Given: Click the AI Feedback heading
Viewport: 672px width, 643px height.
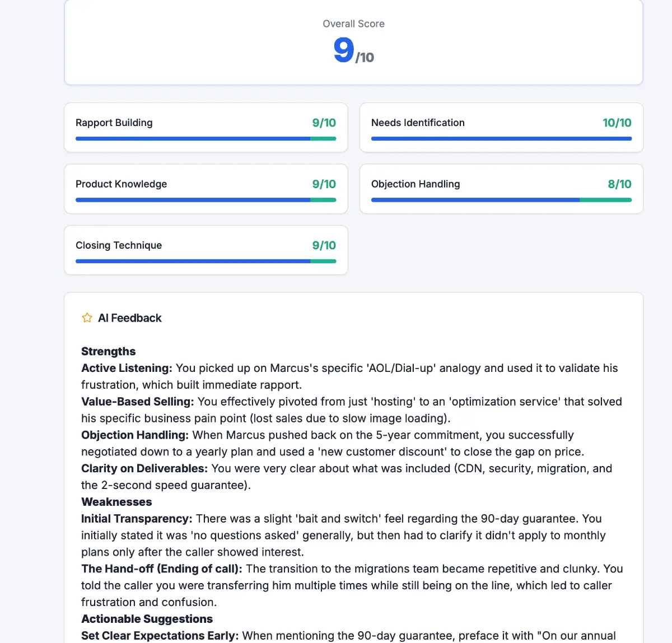Looking at the screenshot, I should pos(129,318).
